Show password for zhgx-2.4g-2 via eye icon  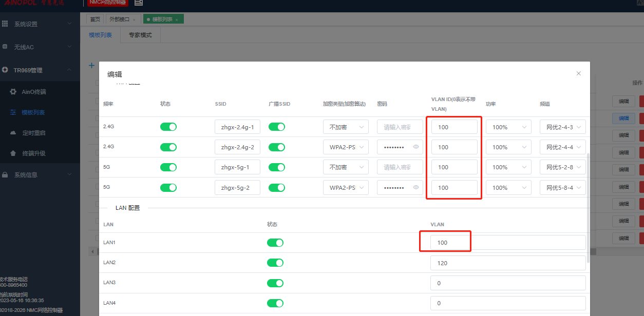click(416, 147)
